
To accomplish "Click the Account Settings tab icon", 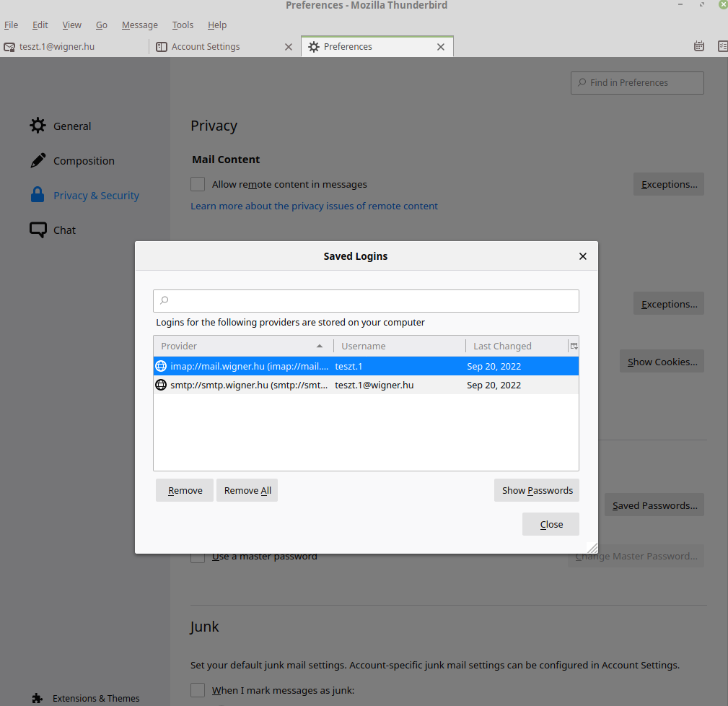I will pos(161,46).
